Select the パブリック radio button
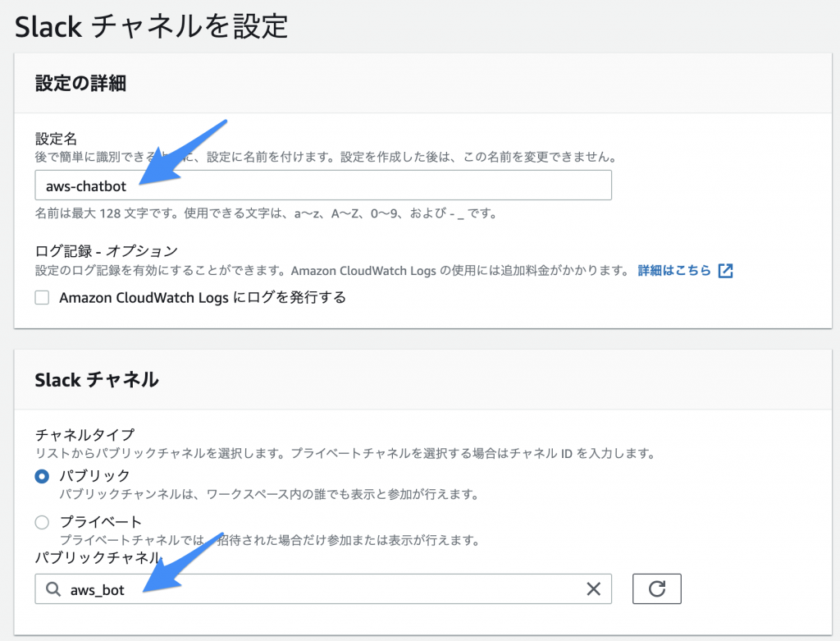This screenshot has width=840, height=641. (42, 476)
